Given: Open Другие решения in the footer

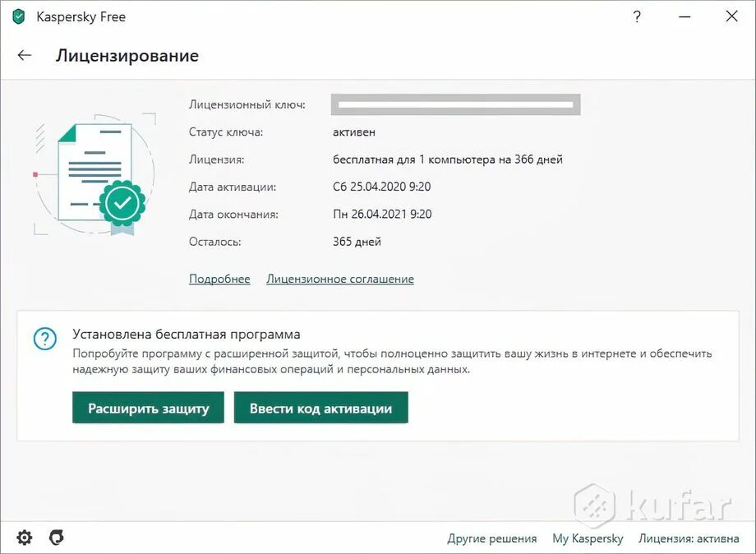Looking at the screenshot, I should tap(491, 538).
